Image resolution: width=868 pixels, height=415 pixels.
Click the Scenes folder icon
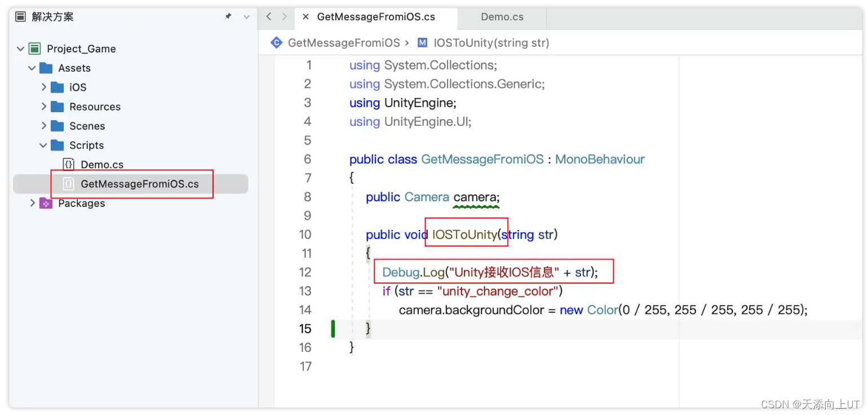click(x=57, y=126)
